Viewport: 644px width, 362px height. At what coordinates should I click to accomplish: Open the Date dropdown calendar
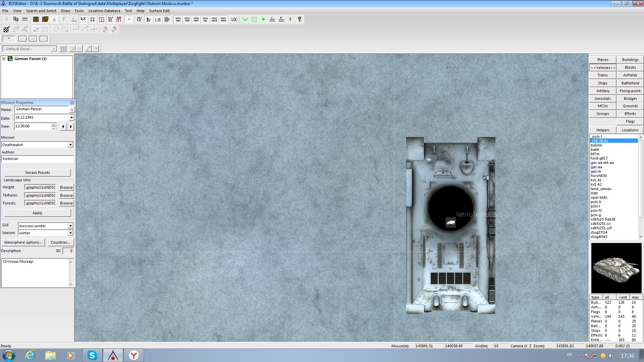coord(71,118)
